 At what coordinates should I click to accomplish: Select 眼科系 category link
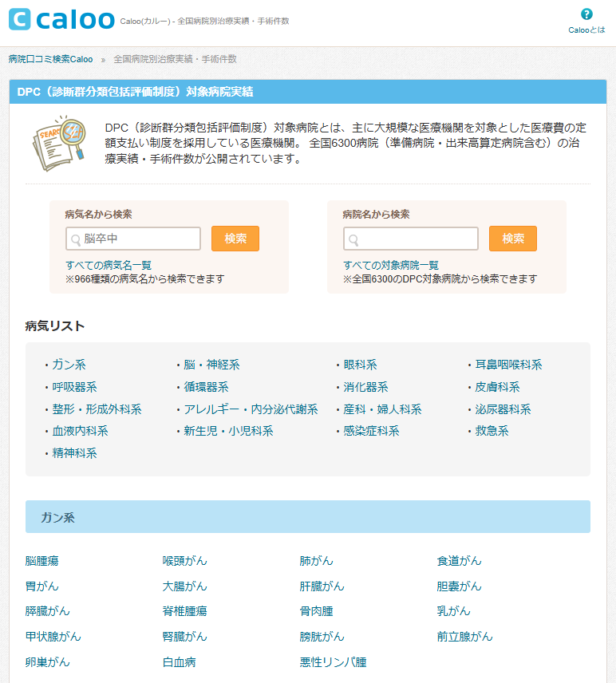(x=360, y=365)
